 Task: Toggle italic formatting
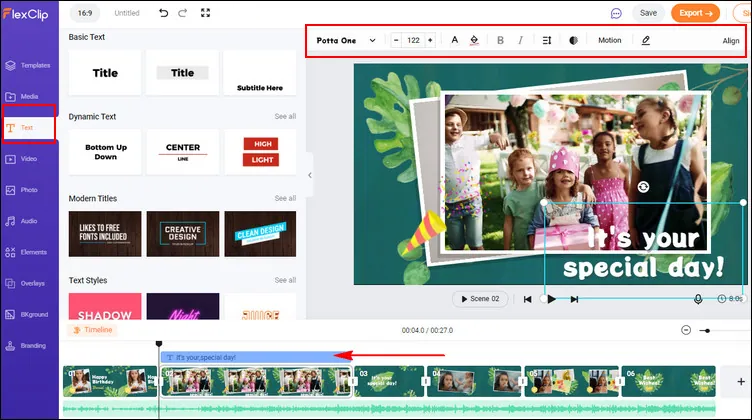click(x=520, y=40)
